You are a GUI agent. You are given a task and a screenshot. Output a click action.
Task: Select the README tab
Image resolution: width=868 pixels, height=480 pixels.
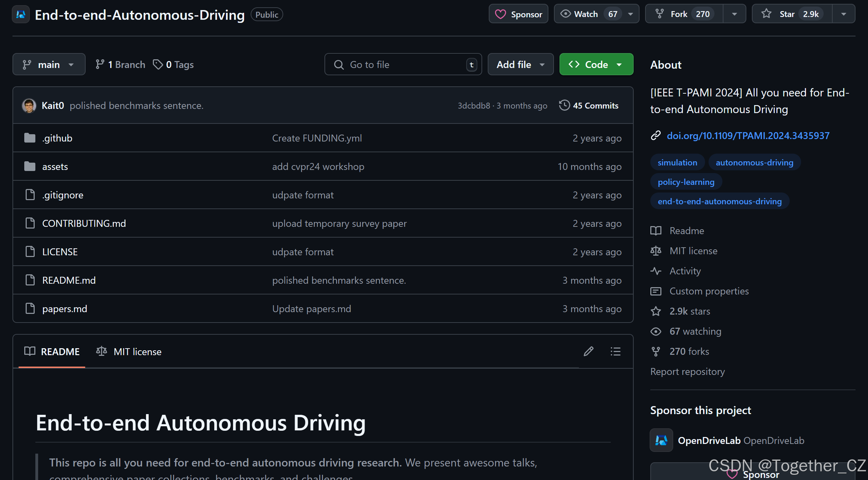pyautogui.click(x=52, y=352)
